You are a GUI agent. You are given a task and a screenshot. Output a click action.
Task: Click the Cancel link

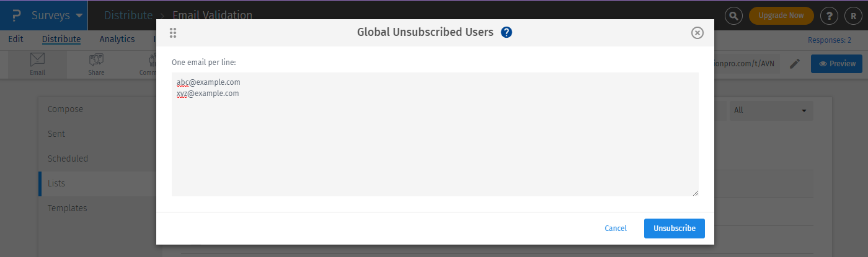pos(616,229)
